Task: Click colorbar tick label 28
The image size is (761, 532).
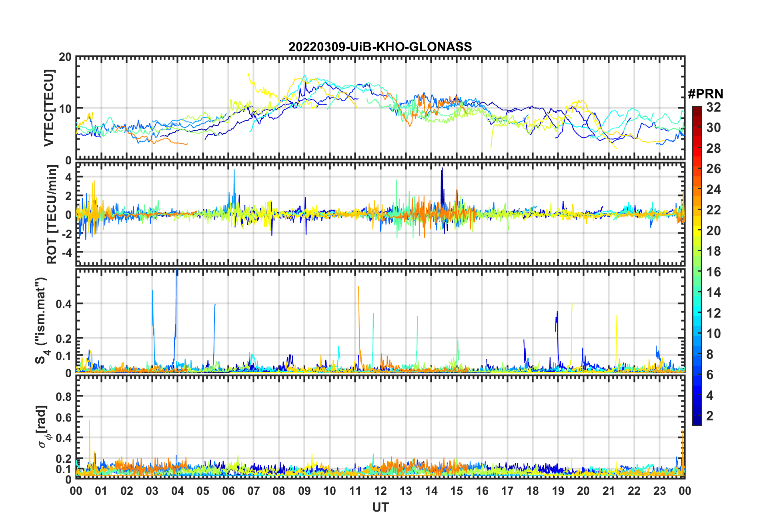Action: (x=713, y=148)
